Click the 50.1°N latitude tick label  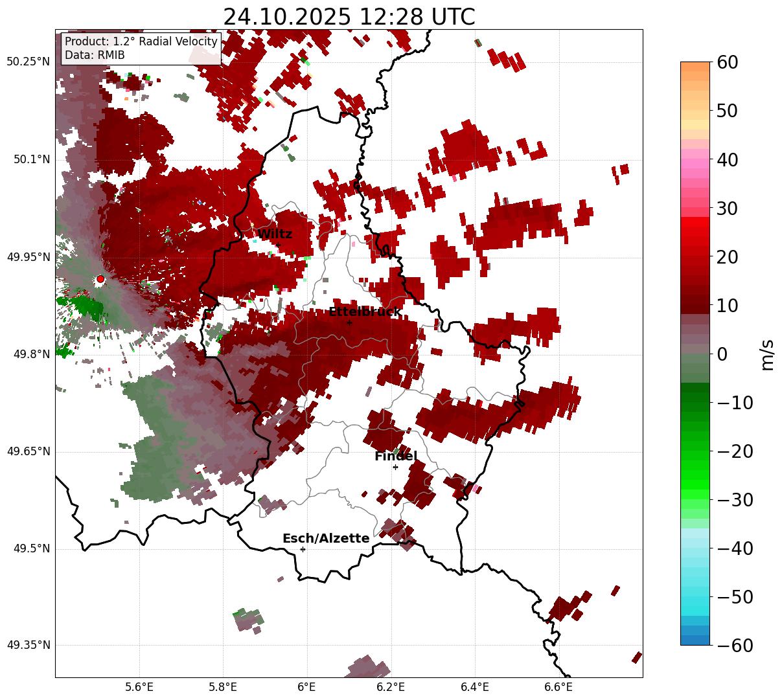(31, 159)
